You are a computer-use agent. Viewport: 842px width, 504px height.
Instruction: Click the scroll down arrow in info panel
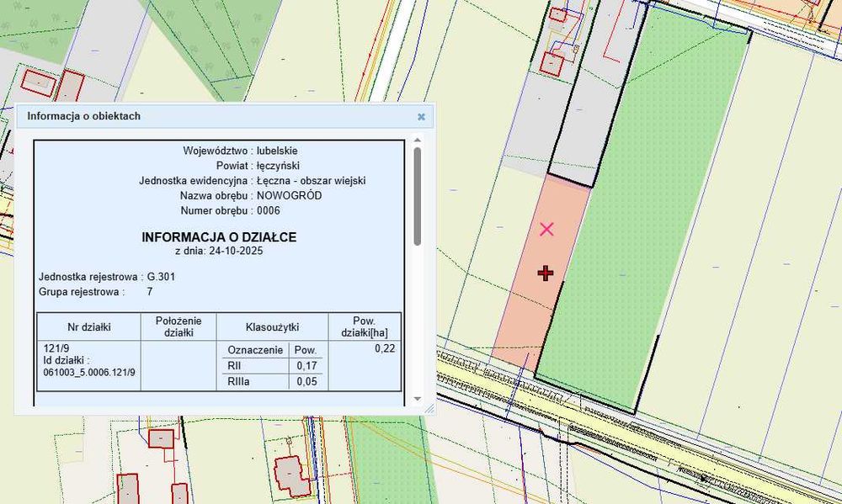[418, 399]
